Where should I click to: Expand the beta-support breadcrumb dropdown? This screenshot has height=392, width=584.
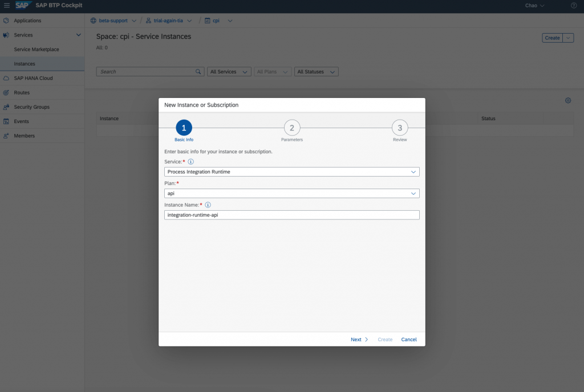(134, 21)
